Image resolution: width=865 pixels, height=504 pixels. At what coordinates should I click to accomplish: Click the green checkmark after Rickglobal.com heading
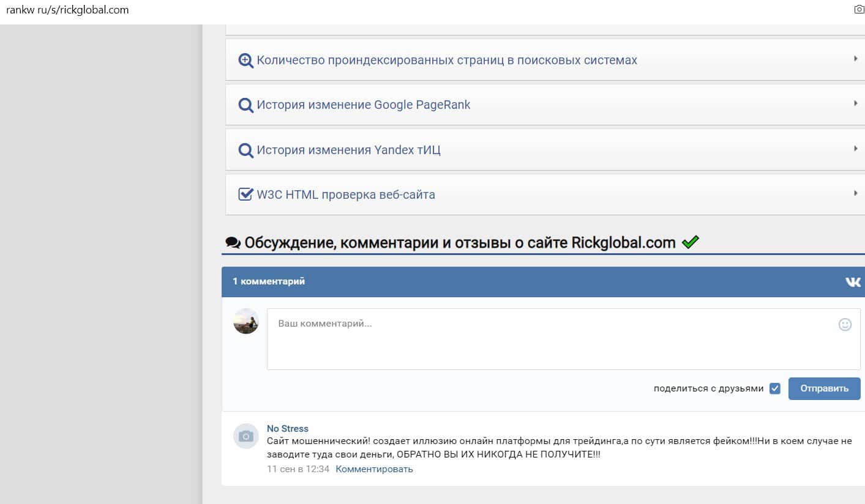(690, 243)
